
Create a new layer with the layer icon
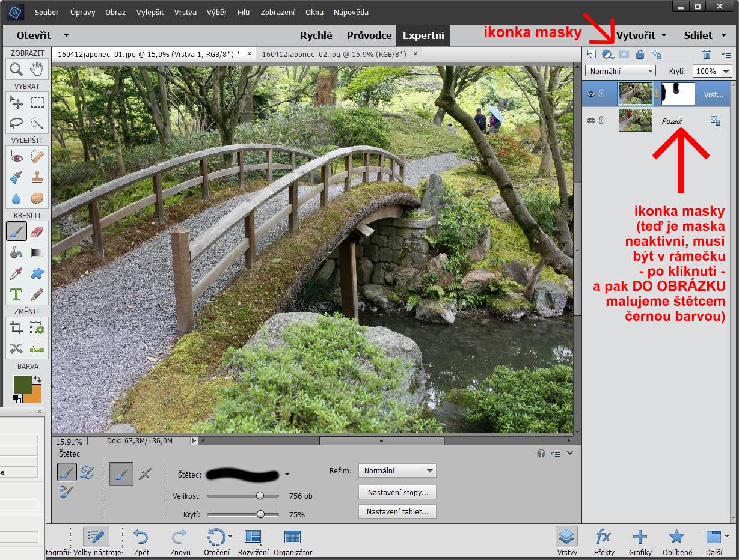click(x=592, y=55)
